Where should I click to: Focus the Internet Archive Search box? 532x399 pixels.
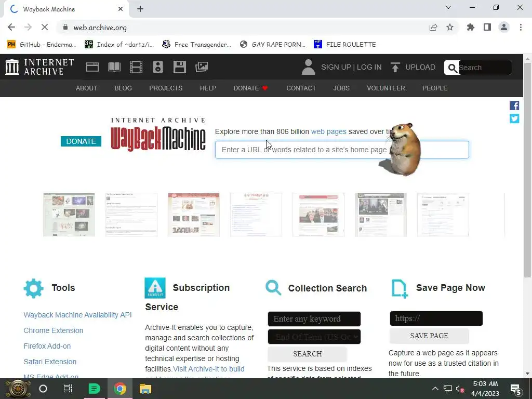point(485,68)
